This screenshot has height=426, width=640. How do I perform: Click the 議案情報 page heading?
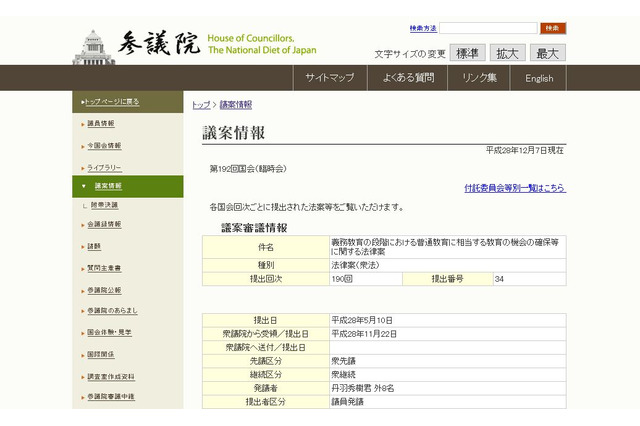[234, 133]
